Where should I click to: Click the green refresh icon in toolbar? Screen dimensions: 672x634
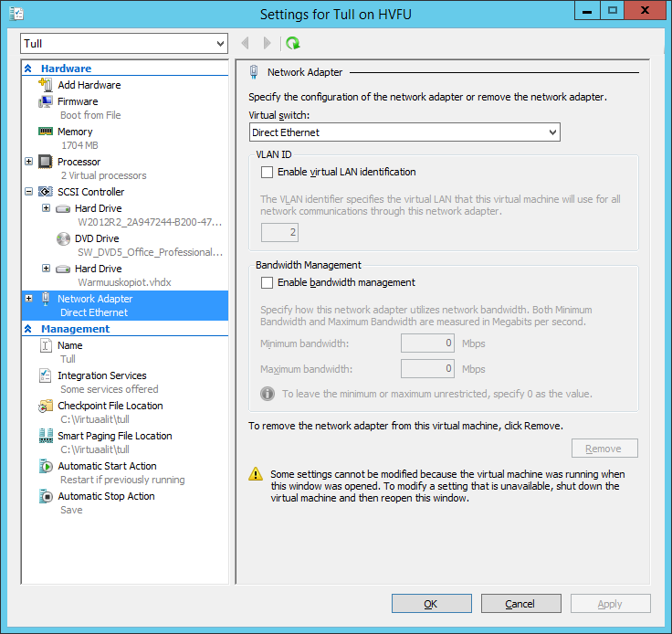pyautogui.click(x=292, y=43)
